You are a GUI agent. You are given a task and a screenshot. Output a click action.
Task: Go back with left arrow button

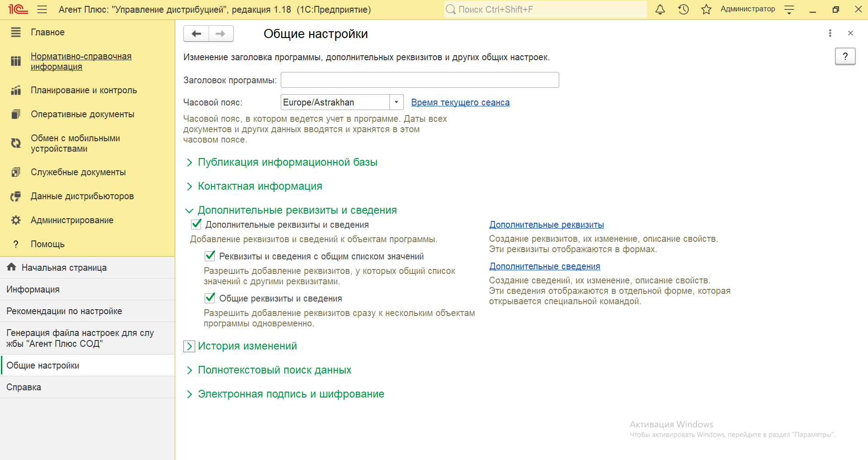[x=196, y=34]
